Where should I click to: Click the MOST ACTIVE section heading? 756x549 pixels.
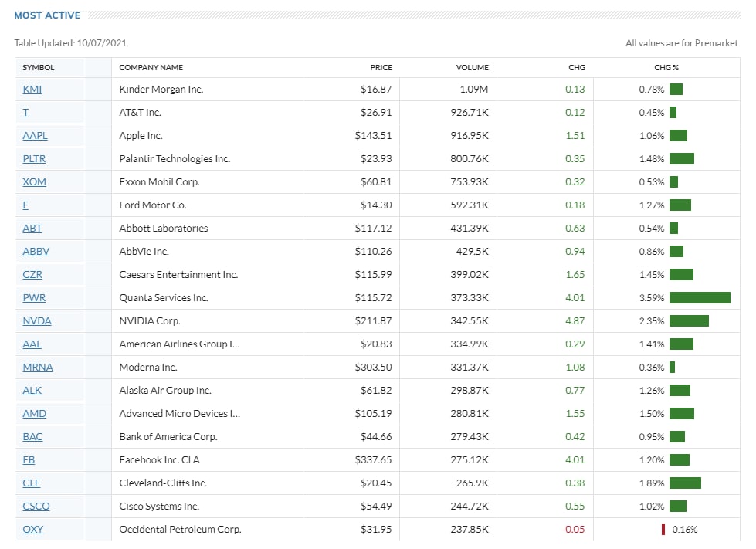(x=47, y=15)
